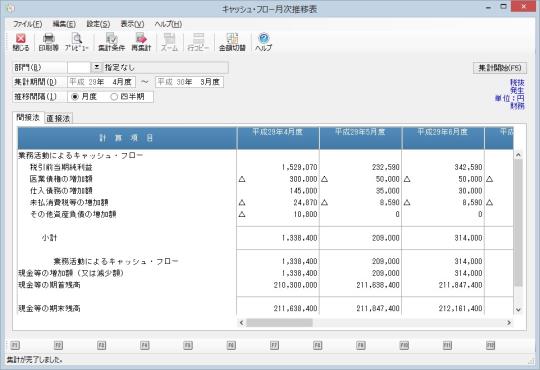Click the horizontal scrollbar right arrow

tap(509, 323)
